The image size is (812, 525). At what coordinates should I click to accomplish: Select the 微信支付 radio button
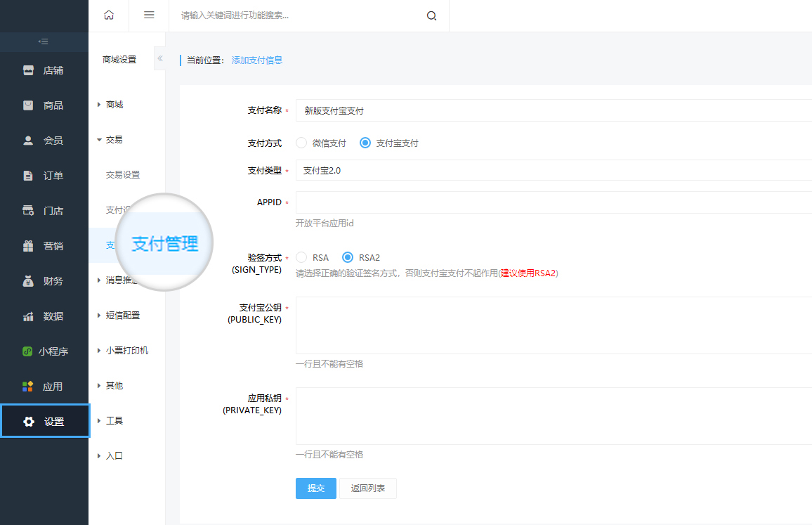pyautogui.click(x=301, y=143)
